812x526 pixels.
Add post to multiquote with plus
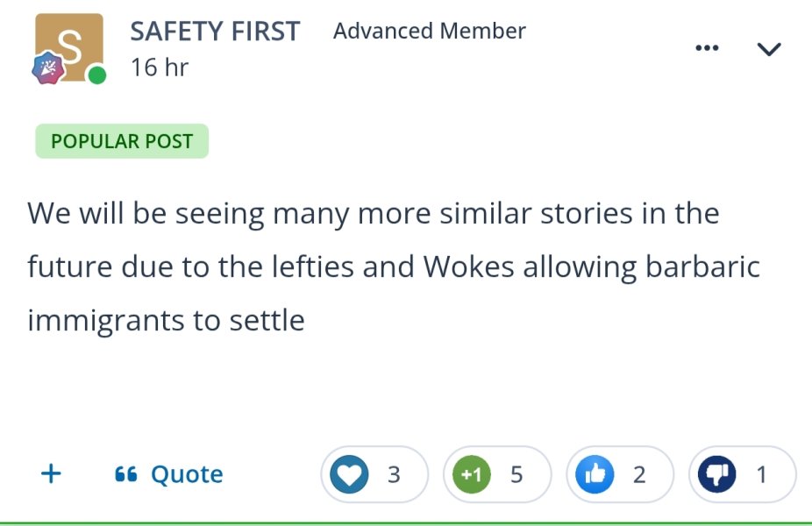(51, 473)
